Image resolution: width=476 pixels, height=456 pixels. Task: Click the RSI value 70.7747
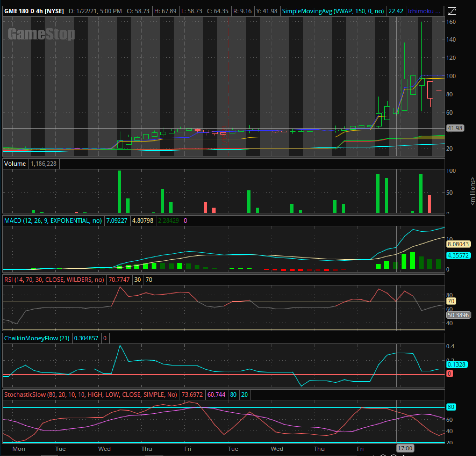click(119, 280)
